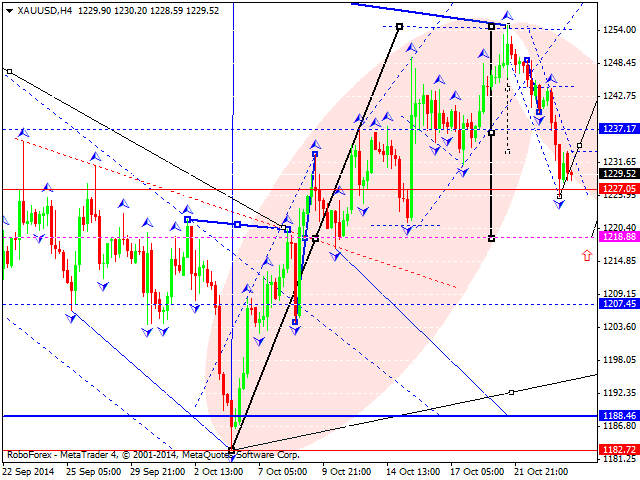Click the XAUUSD,H4 chart title dropdown triangle
Viewport: 640px width, 480px height.
[9, 11]
